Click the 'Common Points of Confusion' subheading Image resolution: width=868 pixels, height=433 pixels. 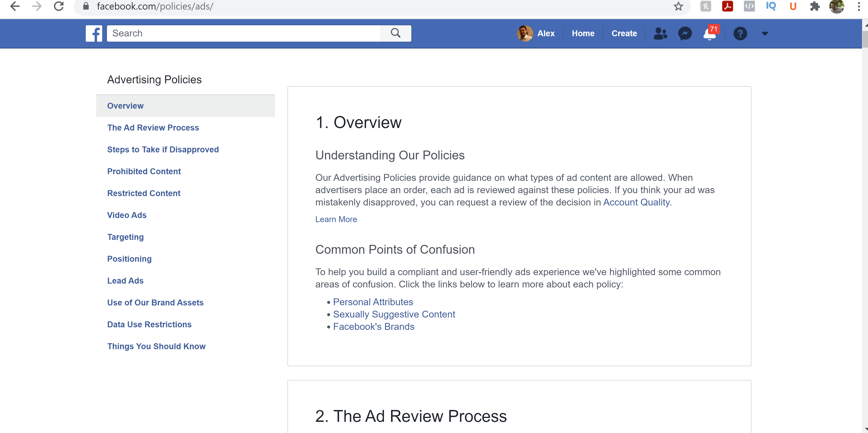coord(395,250)
